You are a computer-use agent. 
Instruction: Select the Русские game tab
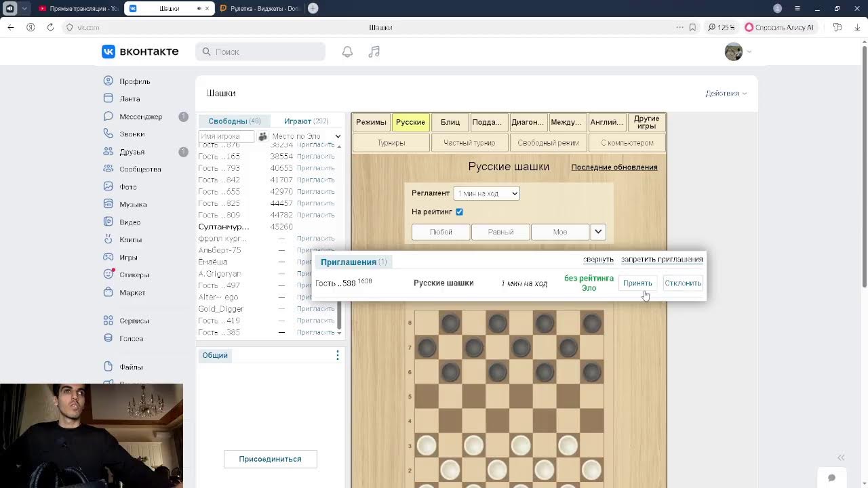(x=410, y=122)
